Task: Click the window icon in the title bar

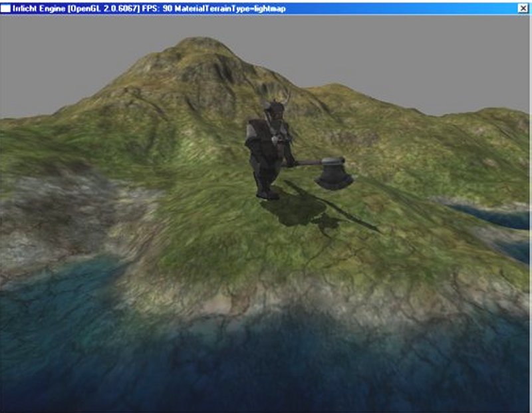Action: coord(5,8)
